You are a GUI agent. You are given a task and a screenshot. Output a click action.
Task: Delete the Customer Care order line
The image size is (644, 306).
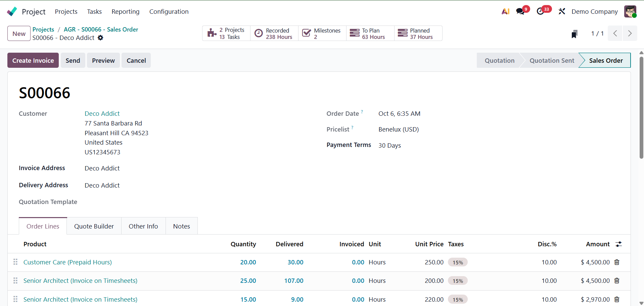point(617,262)
